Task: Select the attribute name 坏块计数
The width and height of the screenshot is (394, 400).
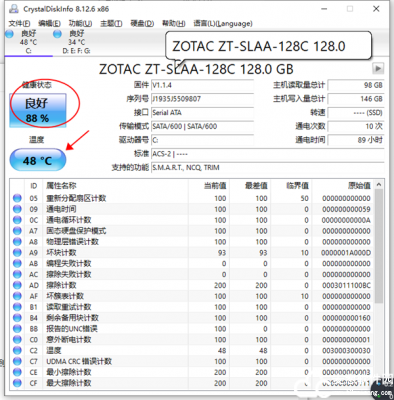Action: (61, 253)
